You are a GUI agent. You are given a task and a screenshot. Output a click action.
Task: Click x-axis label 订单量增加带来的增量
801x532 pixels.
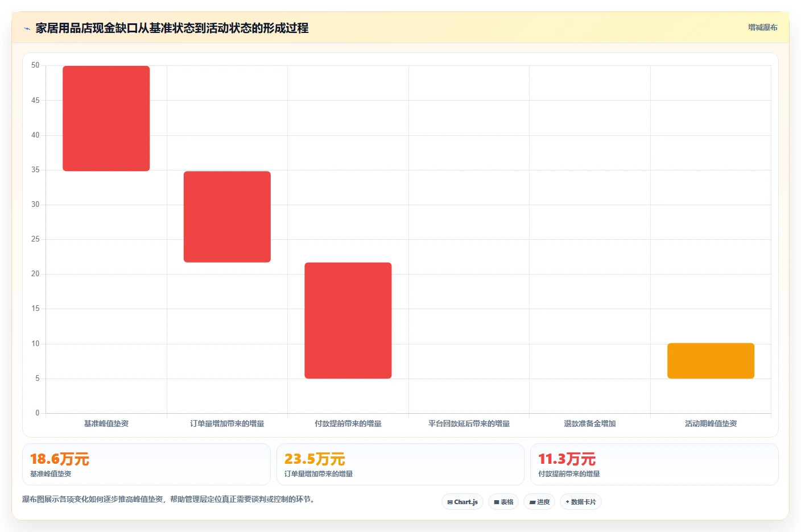point(227,423)
